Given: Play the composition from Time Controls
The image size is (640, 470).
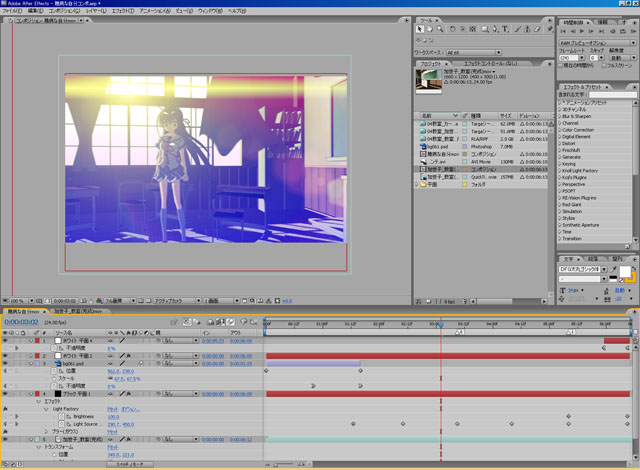Looking at the screenshot, I should click(582, 31).
